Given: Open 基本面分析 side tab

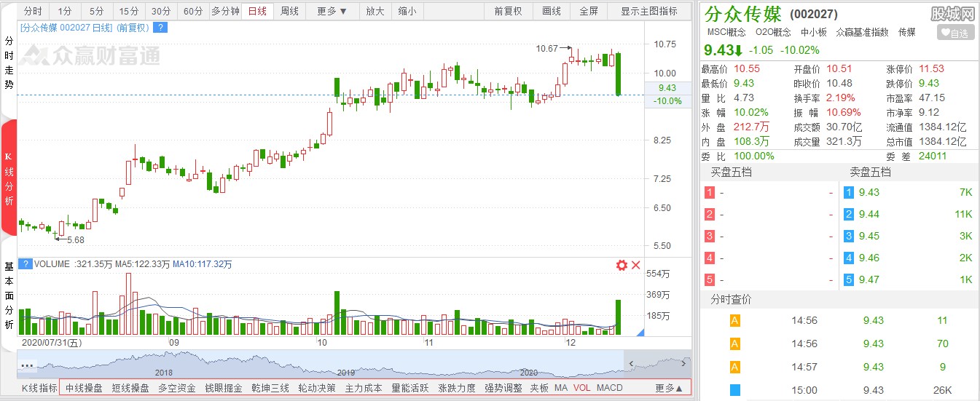Looking at the screenshot, I should tap(9, 295).
